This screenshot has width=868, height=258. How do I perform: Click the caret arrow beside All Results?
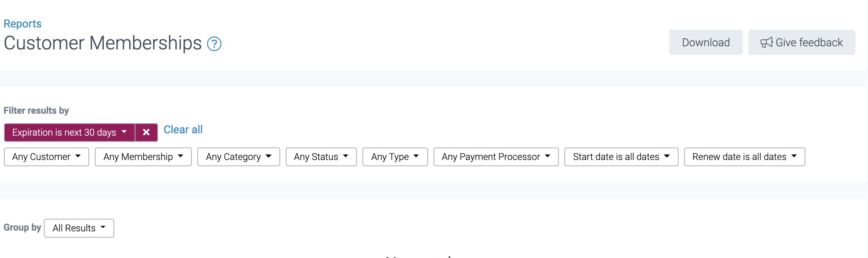[x=103, y=227]
